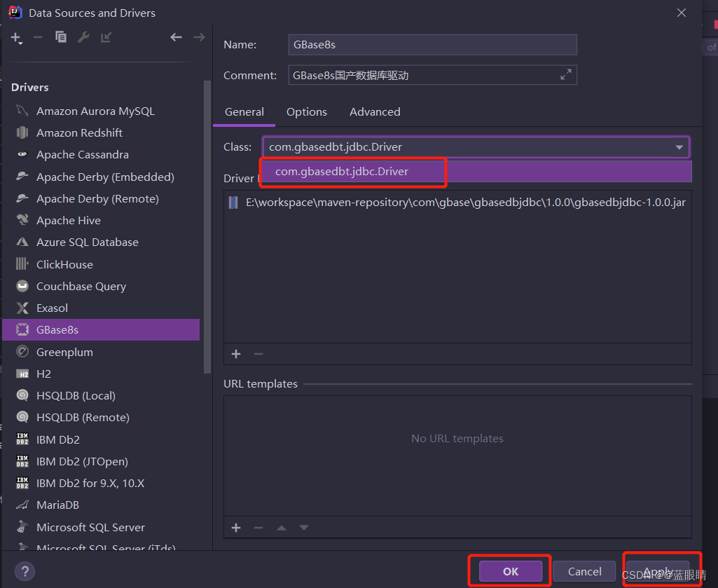Screen dimensions: 718x588
Task: Switch to the Advanced tab
Action: (x=375, y=112)
